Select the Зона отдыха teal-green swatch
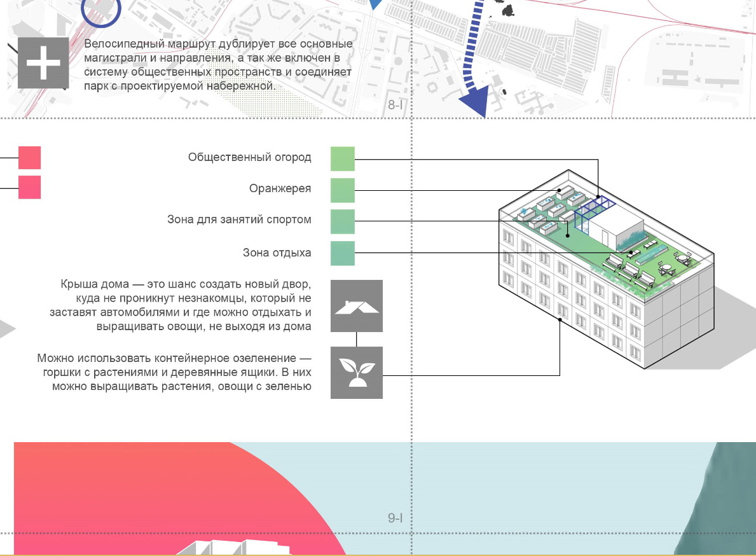Screen dimensions: 756x556 pyautogui.click(x=342, y=253)
